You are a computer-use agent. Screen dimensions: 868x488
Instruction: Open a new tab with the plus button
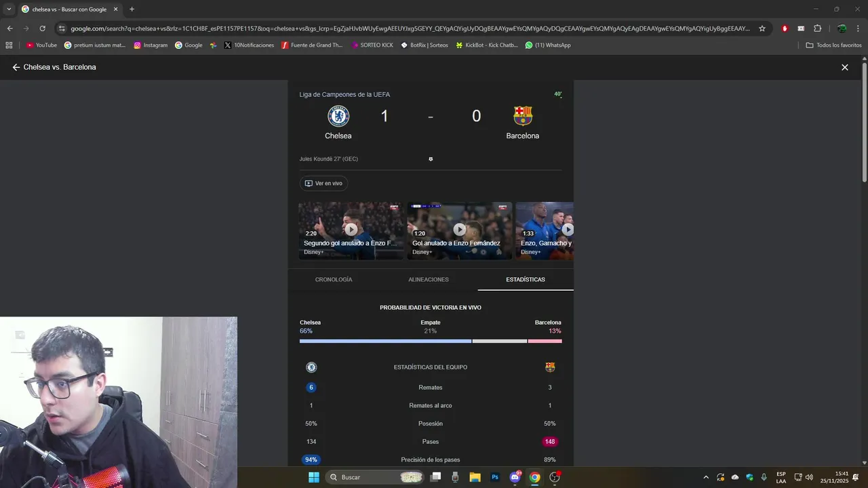click(x=132, y=9)
